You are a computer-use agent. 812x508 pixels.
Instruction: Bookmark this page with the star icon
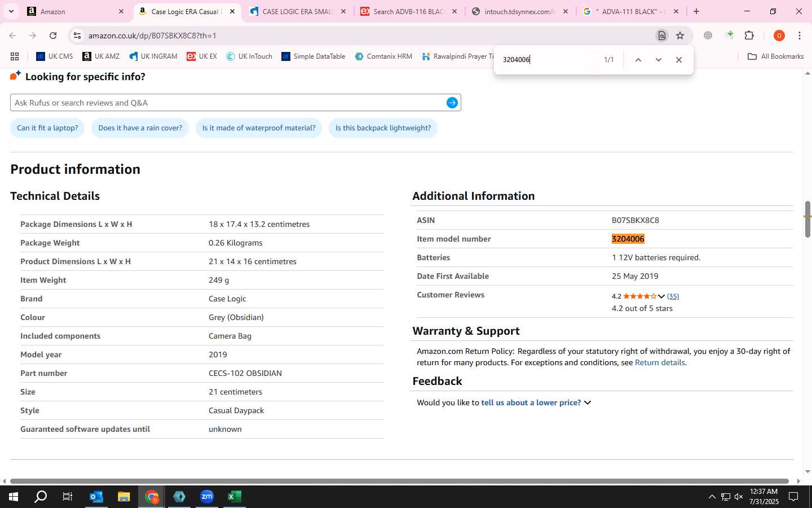coord(680,36)
